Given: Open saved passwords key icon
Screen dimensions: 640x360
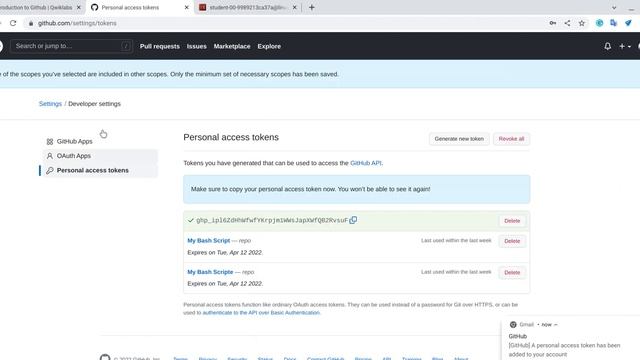Looking at the screenshot, I should tap(553, 23).
